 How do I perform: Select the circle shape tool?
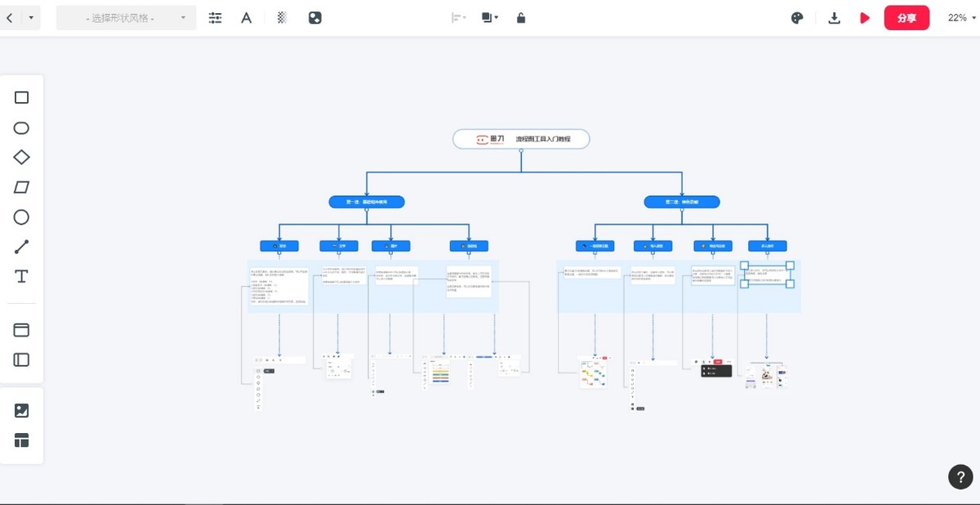(x=22, y=217)
